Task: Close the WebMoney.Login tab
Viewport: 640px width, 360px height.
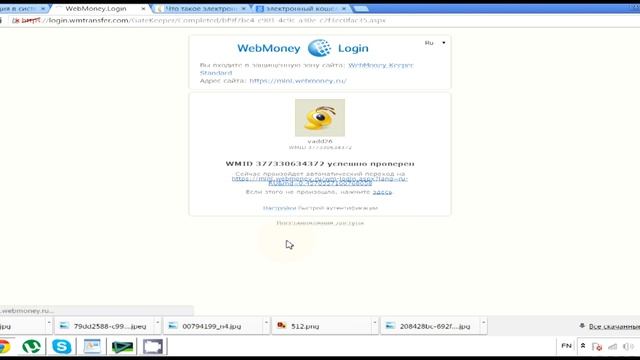Action: (x=143, y=9)
